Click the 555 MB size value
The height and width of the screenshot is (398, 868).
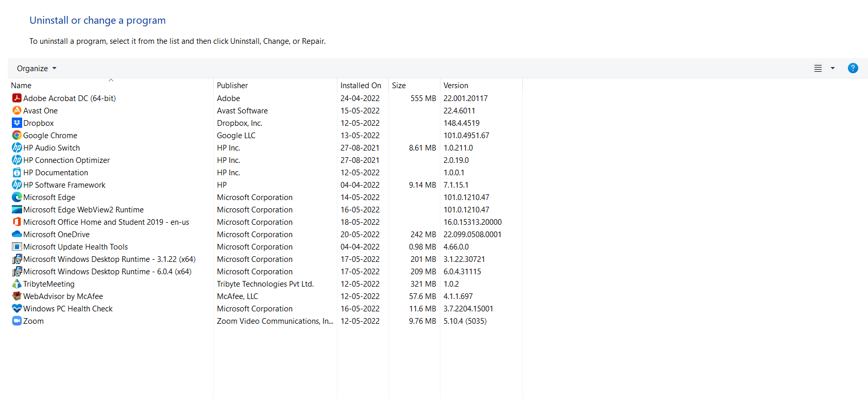tap(423, 98)
